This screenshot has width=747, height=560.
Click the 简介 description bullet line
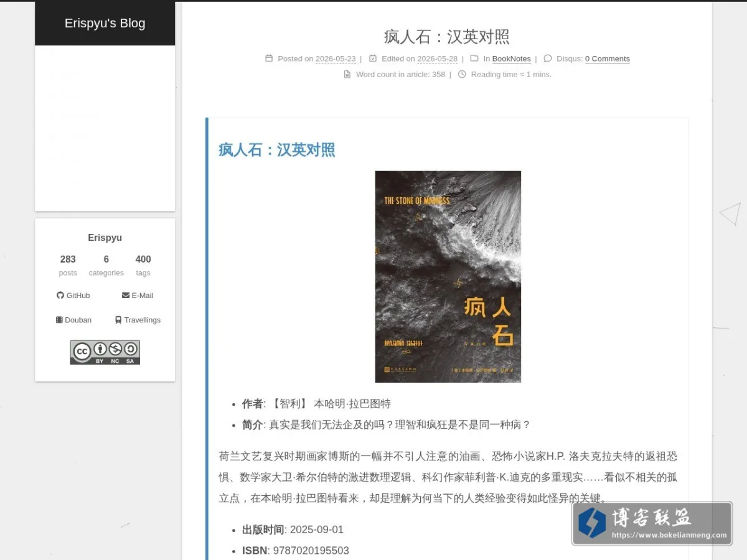click(386, 425)
